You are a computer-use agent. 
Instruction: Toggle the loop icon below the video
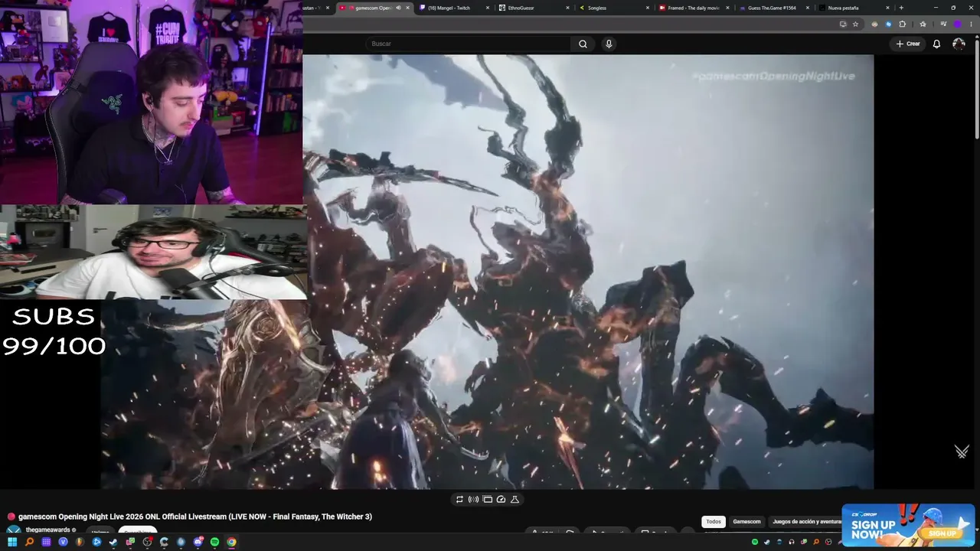(x=459, y=499)
